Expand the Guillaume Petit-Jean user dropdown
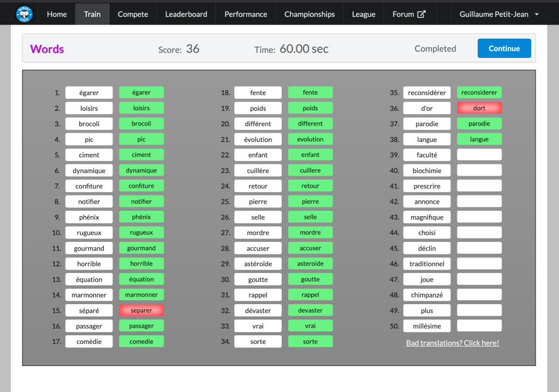The width and height of the screenshot is (559, 392). (x=499, y=14)
